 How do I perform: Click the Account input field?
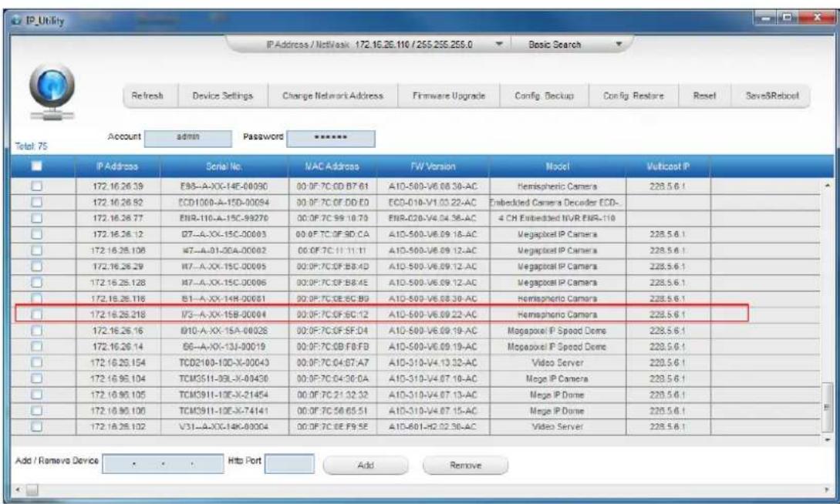coord(188,139)
